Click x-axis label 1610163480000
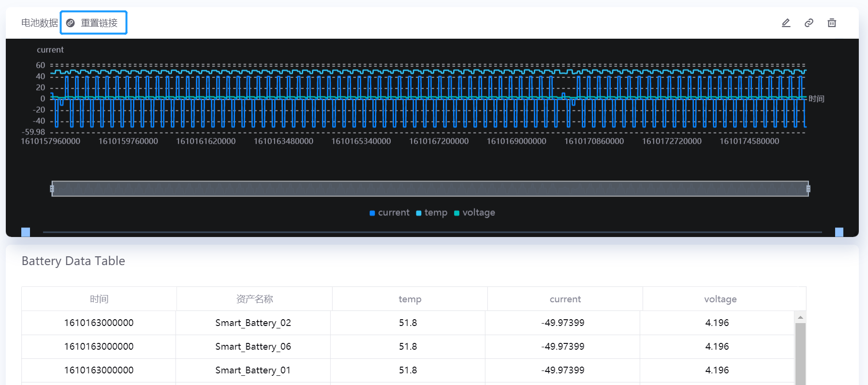The image size is (868, 385). pos(283,141)
